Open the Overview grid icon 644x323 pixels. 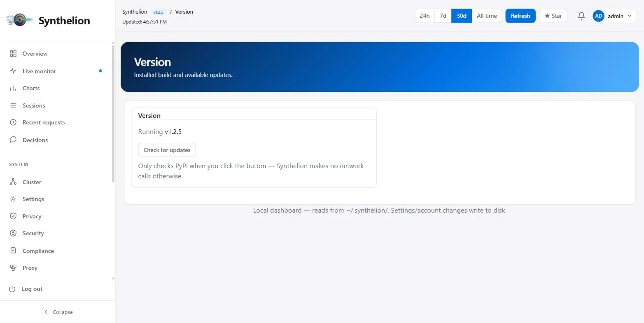(13, 54)
